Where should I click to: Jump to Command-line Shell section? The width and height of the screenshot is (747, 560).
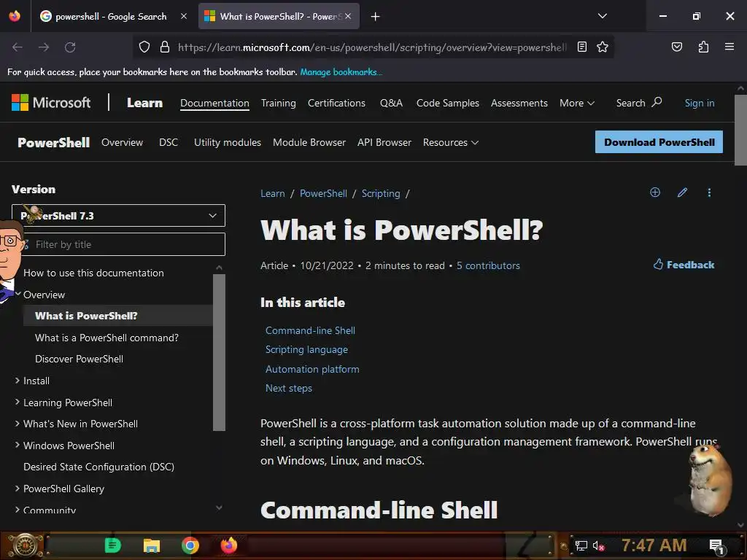pos(310,330)
